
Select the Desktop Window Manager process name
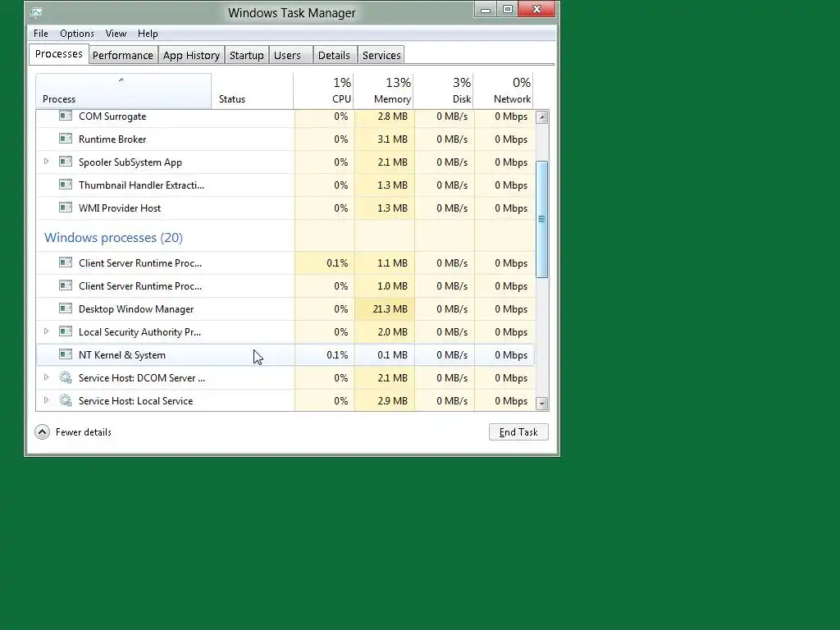pos(136,309)
